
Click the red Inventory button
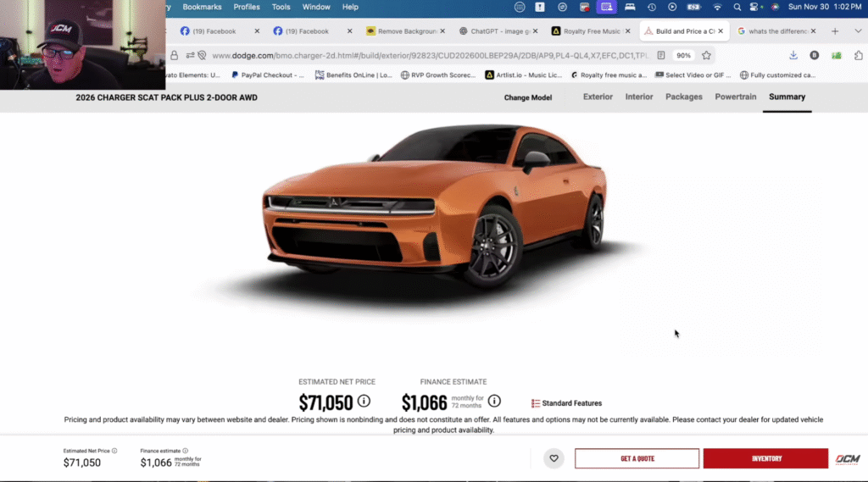(x=765, y=458)
